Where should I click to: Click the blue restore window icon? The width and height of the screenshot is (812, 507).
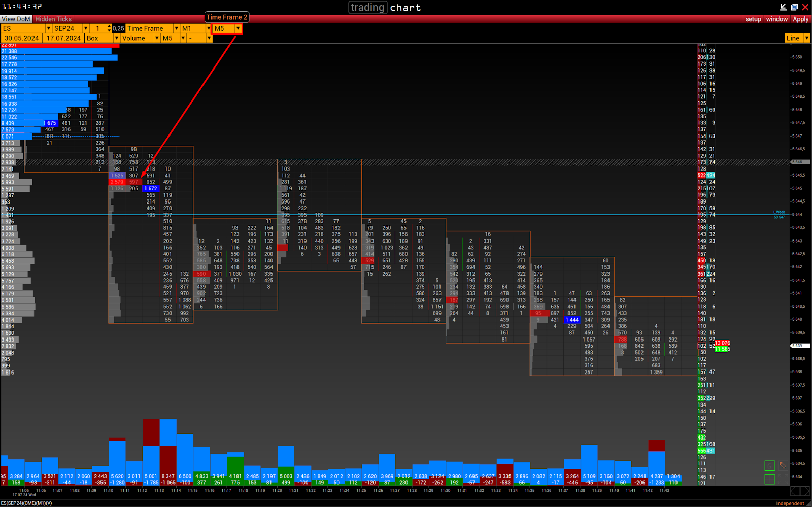pyautogui.click(x=794, y=7)
